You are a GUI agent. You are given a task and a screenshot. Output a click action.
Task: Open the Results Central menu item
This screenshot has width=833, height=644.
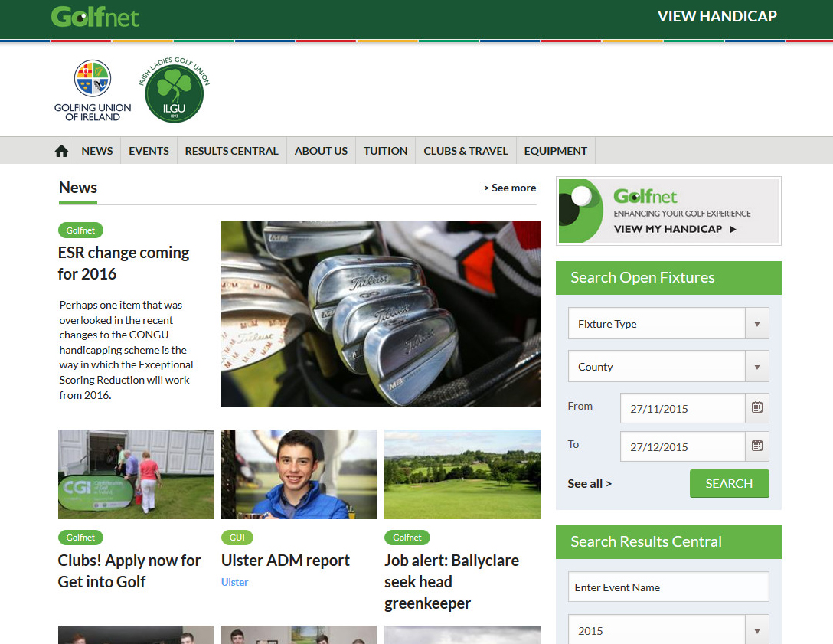pyautogui.click(x=231, y=151)
